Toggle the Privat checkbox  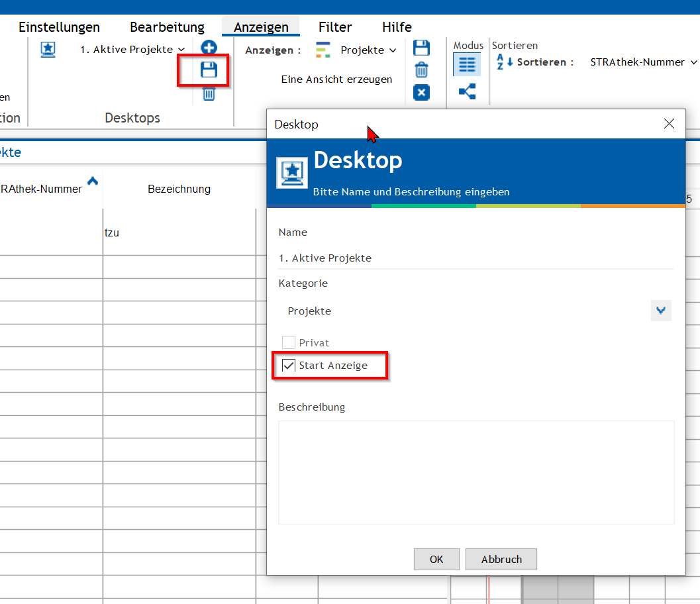[x=288, y=342]
